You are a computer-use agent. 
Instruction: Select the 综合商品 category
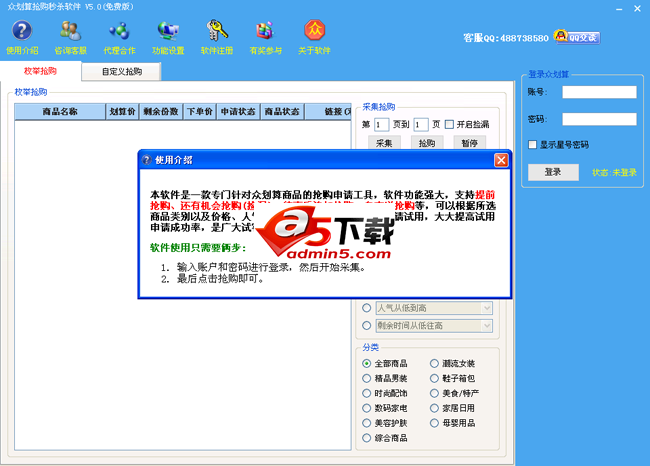[x=366, y=438]
